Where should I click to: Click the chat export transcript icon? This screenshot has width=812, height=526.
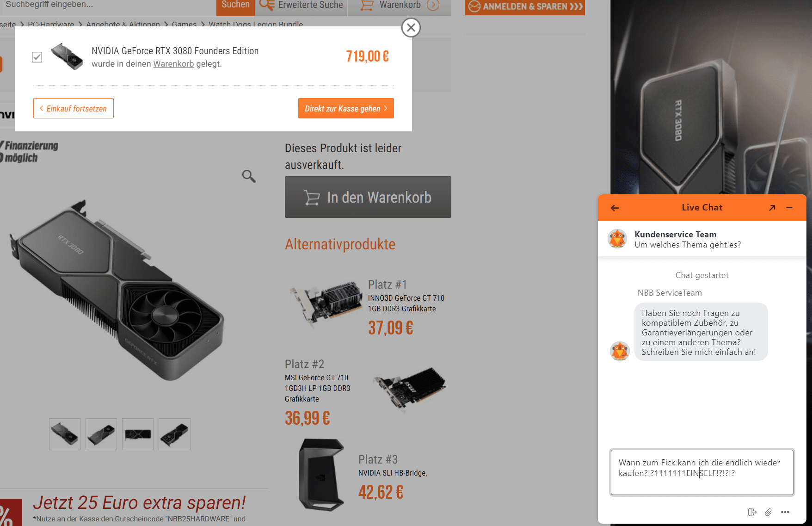pos(752,512)
